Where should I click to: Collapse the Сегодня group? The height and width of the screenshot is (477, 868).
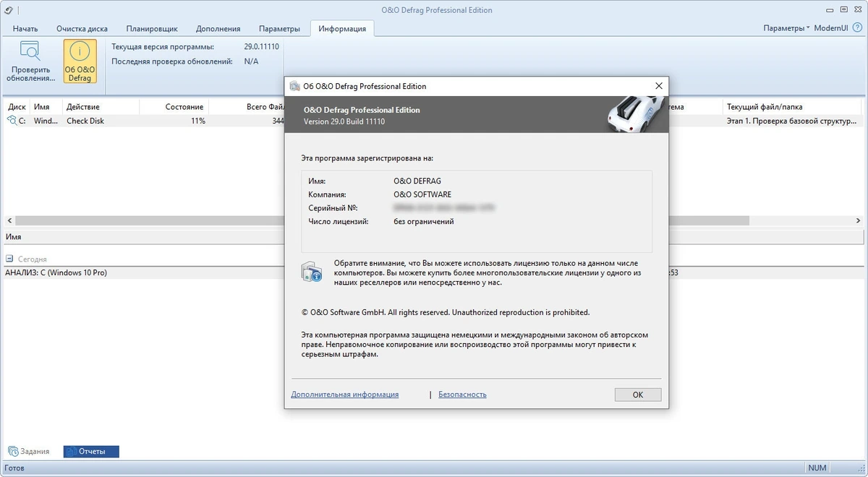coord(9,259)
